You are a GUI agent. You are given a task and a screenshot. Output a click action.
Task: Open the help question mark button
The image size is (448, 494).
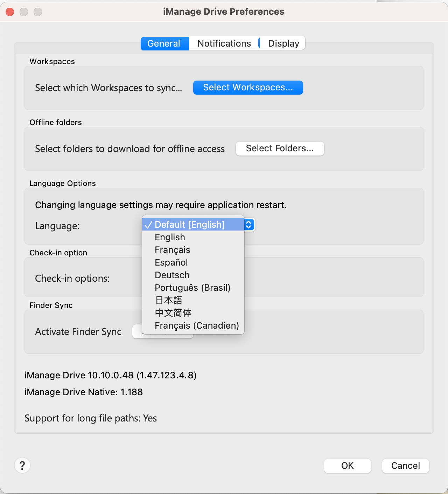click(22, 466)
